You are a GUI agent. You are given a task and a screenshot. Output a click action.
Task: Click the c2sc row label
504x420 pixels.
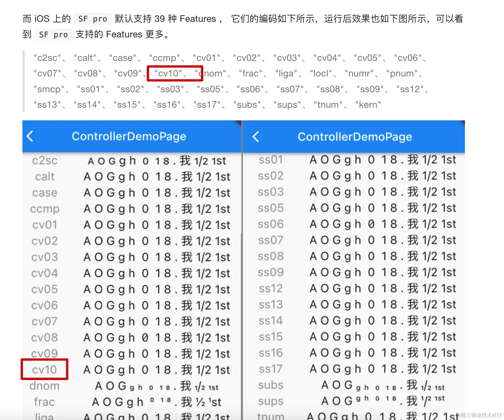[x=45, y=161]
